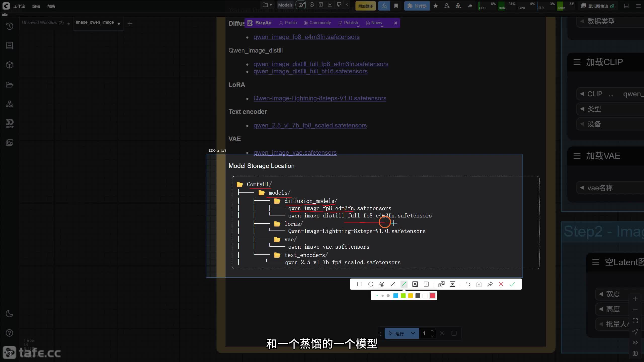Click the screenshot translate icon
Viewport: 644px width, 362px height.
click(441, 284)
